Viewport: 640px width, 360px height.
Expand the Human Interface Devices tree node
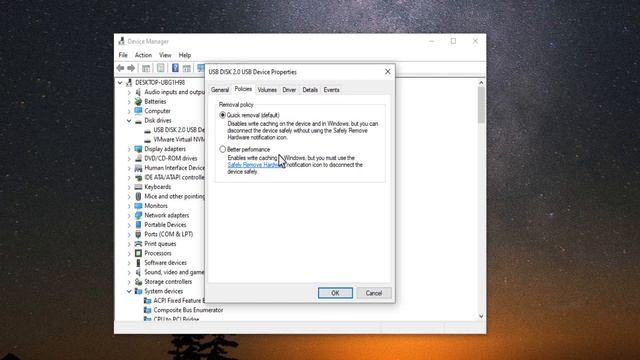click(x=129, y=168)
